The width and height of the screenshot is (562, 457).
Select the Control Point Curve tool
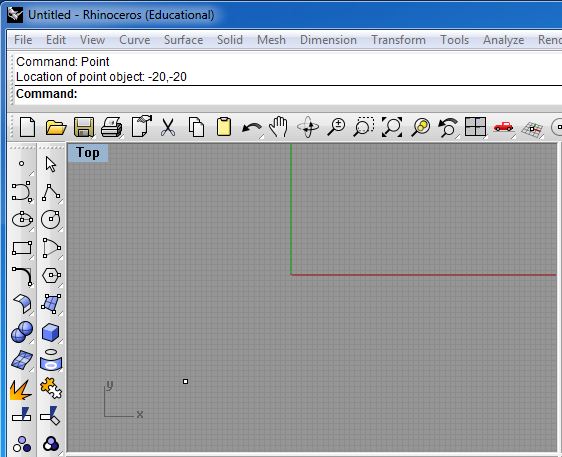(22, 191)
